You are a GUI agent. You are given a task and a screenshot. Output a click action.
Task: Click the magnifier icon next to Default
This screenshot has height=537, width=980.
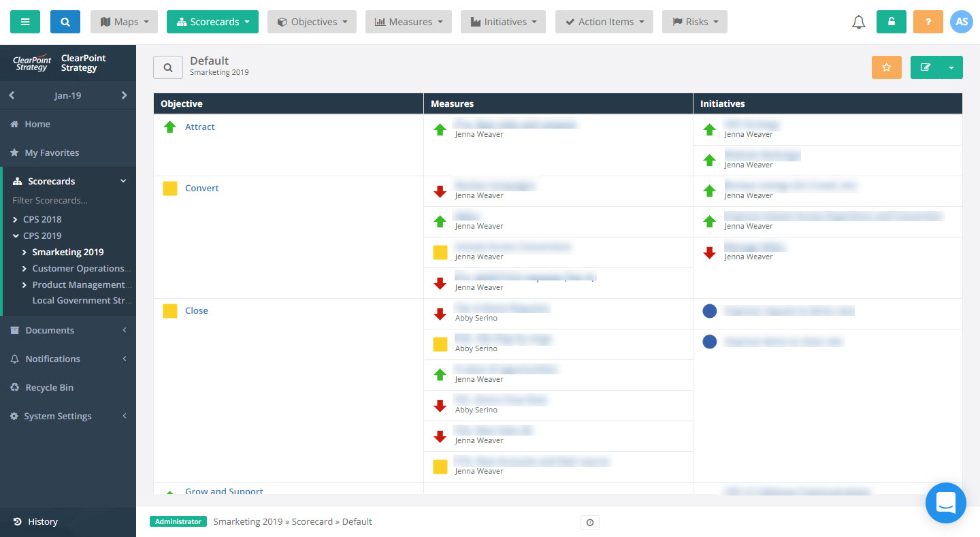click(x=168, y=67)
